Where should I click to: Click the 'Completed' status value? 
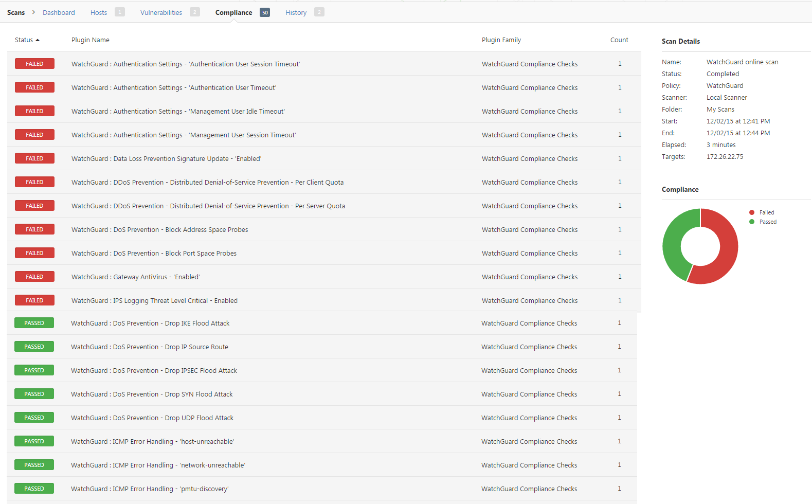[x=723, y=74]
